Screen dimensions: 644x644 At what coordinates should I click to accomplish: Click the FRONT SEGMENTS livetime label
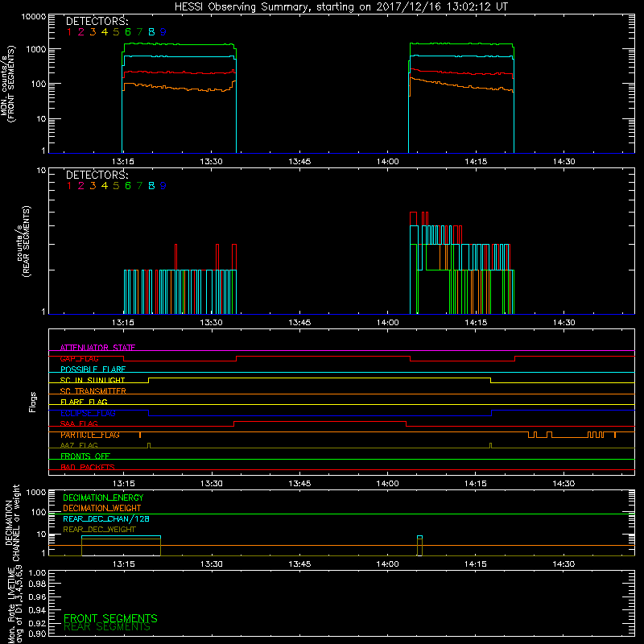pyautogui.click(x=110, y=618)
